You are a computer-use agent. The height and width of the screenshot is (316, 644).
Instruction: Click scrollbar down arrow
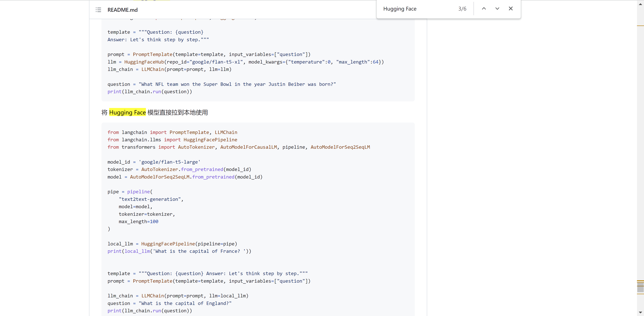[x=640, y=312]
